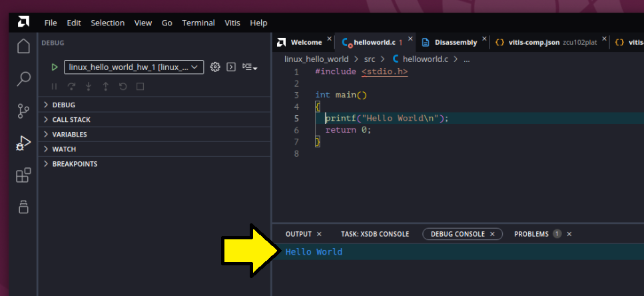Expand the Variables section
The width and height of the screenshot is (644, 296).
69,135
